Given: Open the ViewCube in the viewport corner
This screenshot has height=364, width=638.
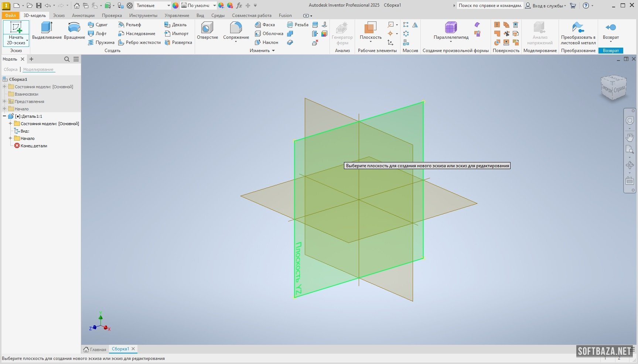Looking at the screenshot, I should point(614,88).
